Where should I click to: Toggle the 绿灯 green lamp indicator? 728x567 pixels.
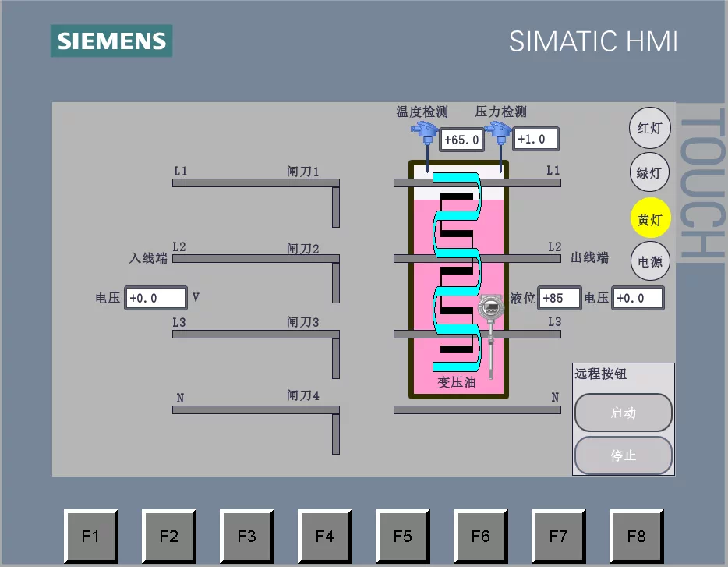(x=649, y=172)
